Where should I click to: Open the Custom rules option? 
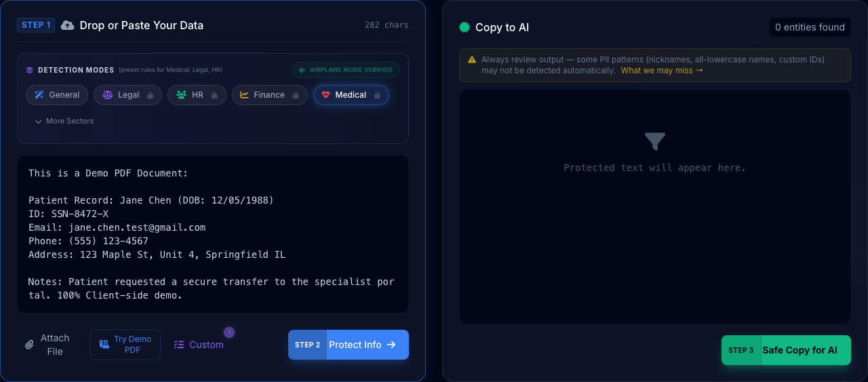point(199,345)
